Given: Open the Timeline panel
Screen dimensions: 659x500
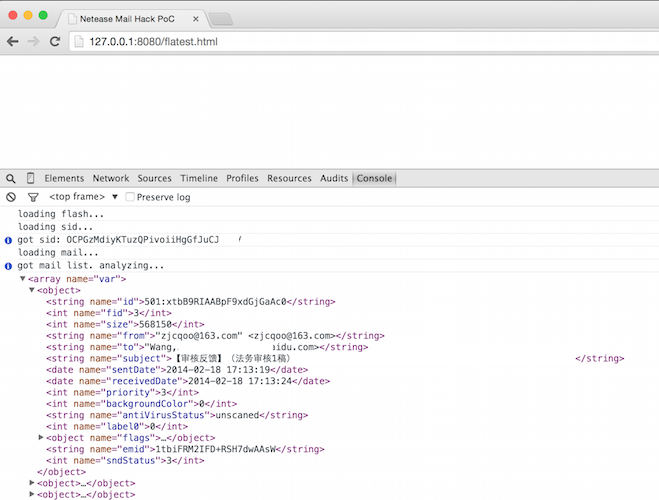Looking at the screenshot, I should pyautogui.click(x=199, y=178).
